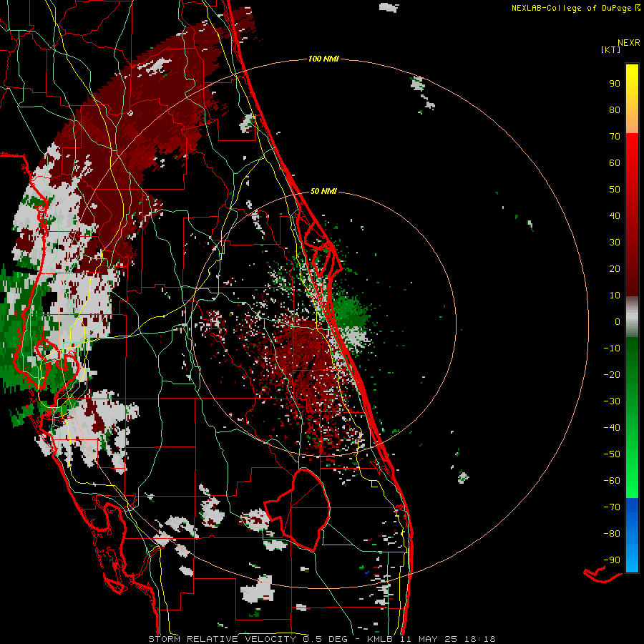Select the -30 knot scale label
644x644 pixels.
[612, 401]
